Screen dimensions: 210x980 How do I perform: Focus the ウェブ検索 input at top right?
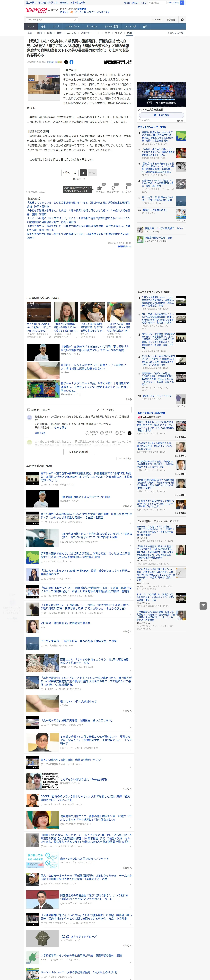157,3
